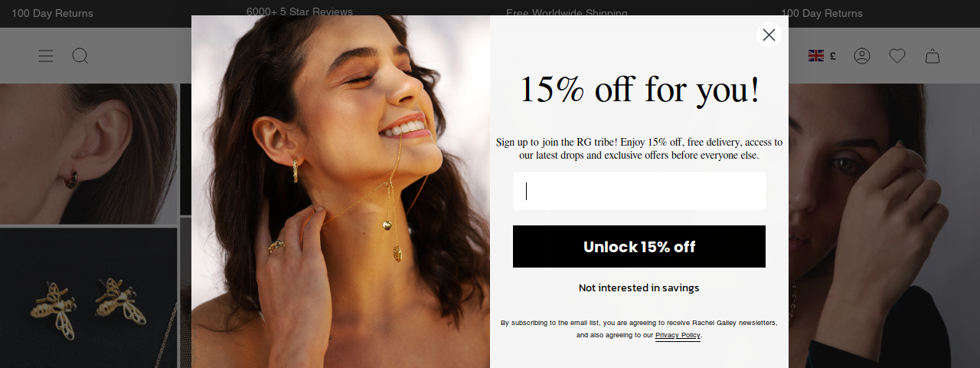Click the smiling woman popup image
The height and width of the screenshot is (368, 980).
[x=341, y=192]
